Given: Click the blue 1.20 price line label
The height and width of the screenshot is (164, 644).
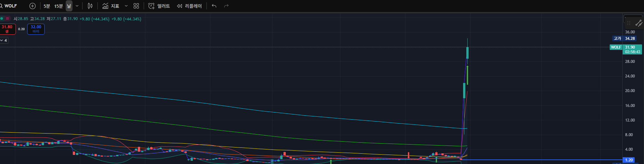Looking at the screenshot, I should pyautogui.click(x=629, y=160).
